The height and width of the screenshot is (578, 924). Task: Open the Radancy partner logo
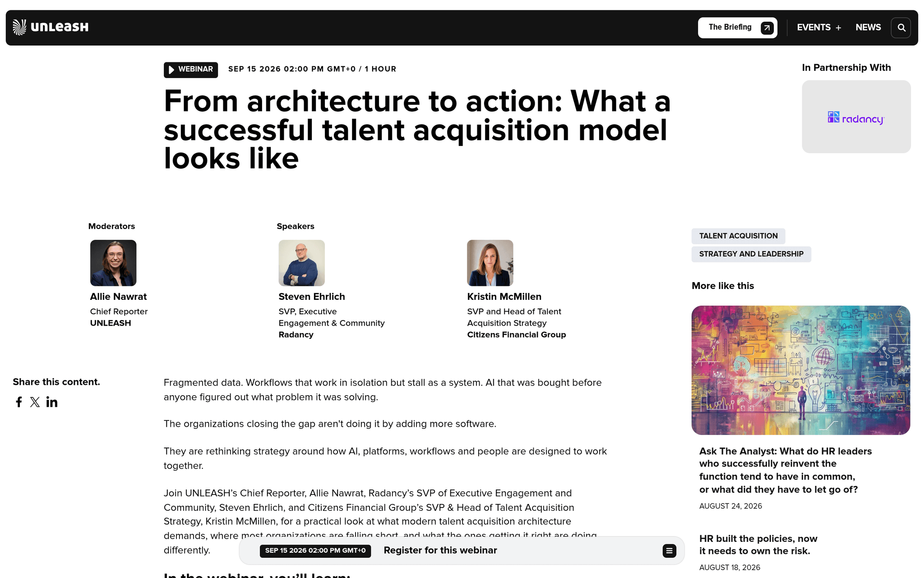856,117
